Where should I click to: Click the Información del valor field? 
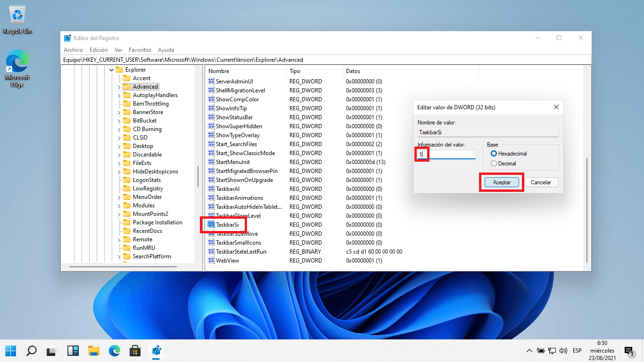[446, 154]
